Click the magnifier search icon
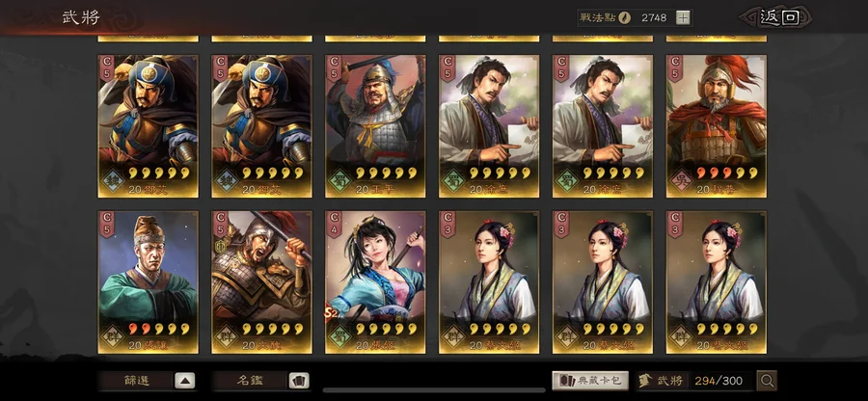 (x=768, y=381)
